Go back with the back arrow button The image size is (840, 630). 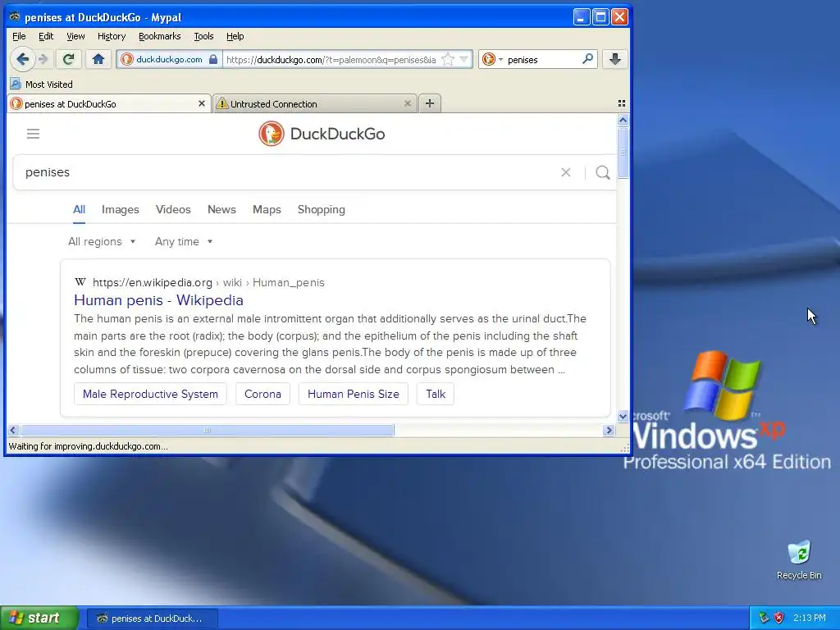click(22, 59)
